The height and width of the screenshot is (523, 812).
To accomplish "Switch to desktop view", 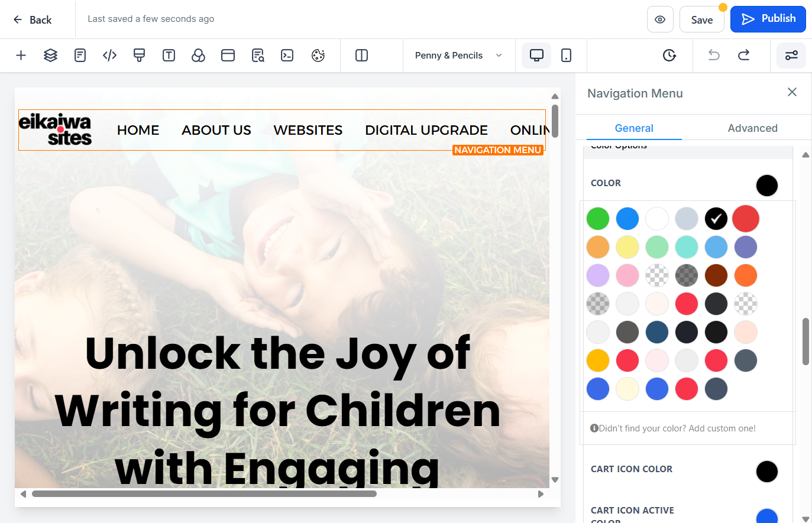I will [536, 56].
